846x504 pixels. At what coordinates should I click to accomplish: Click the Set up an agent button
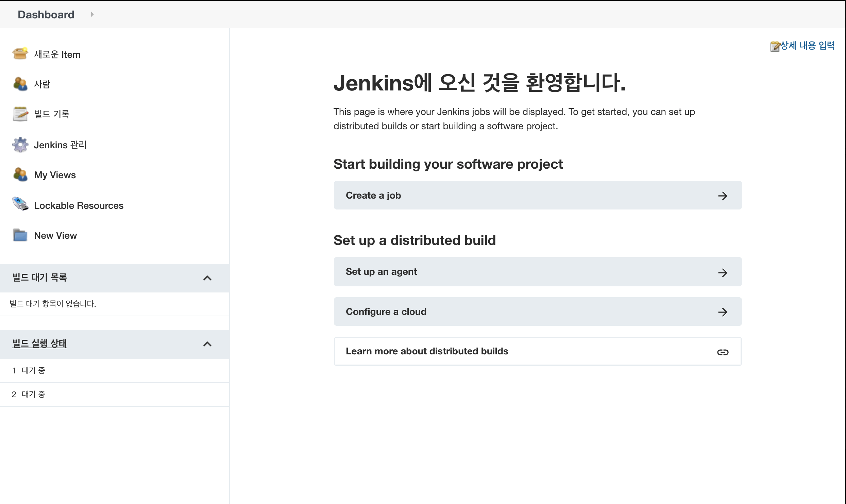tap(537, 272)
